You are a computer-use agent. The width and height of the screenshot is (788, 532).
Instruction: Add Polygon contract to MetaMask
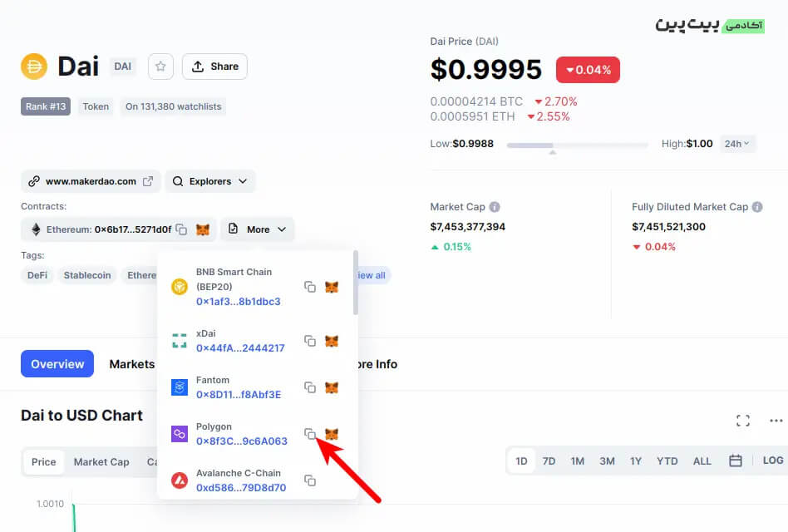331,434
